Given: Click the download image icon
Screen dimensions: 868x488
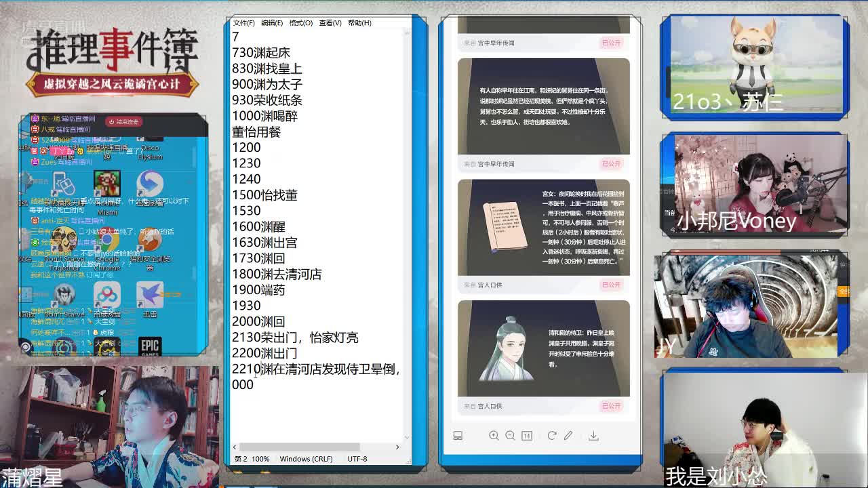Looking at the screenshot, I should pos(594,436).
